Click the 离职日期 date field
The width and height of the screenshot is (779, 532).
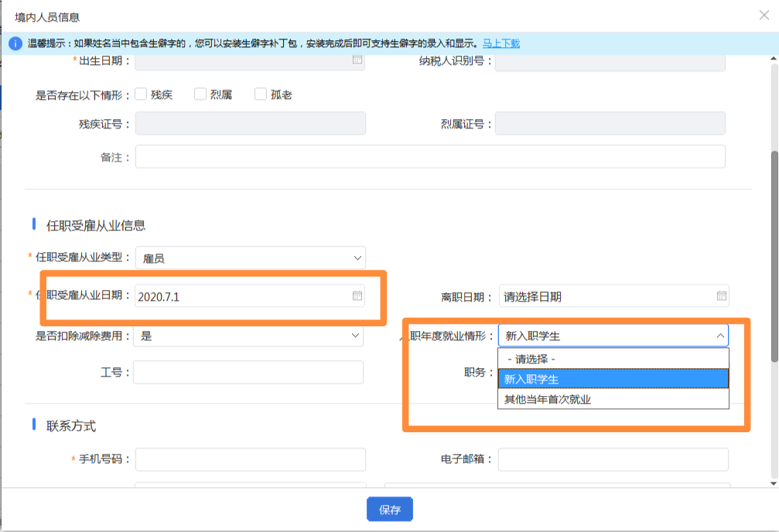[x=613, y=296]
